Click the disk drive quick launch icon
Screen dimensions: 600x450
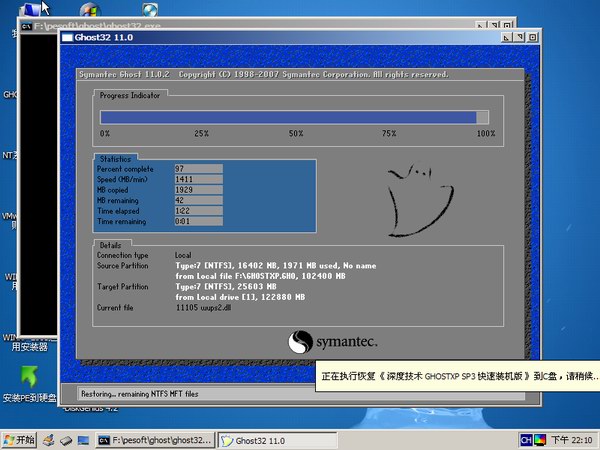point(66,441)
